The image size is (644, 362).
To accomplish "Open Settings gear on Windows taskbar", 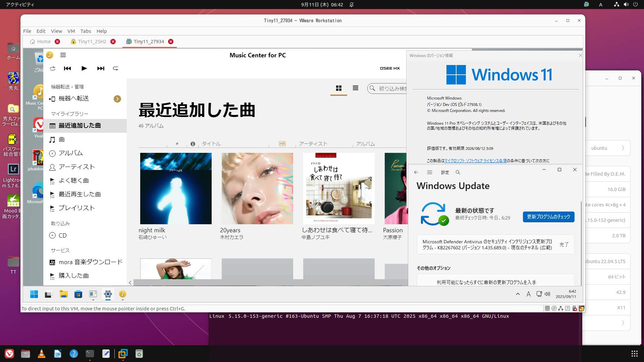I will tap(108, 294).
